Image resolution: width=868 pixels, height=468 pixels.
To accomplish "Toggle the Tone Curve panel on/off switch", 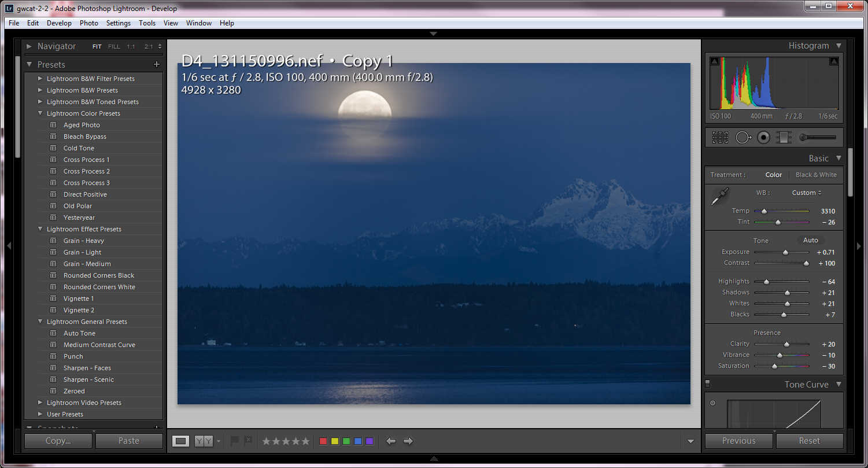I will [708, 384].
